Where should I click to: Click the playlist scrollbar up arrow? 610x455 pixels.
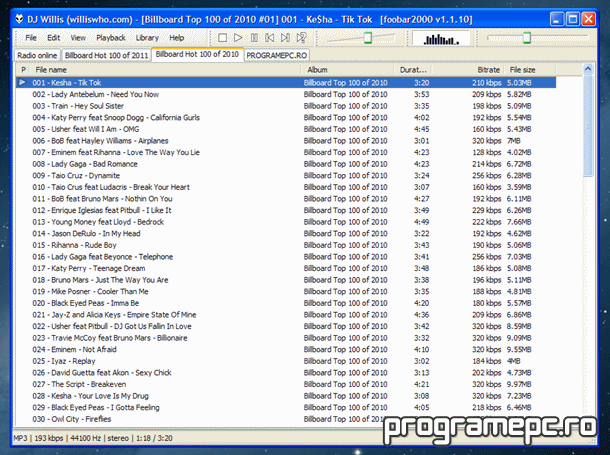point(588,70)
